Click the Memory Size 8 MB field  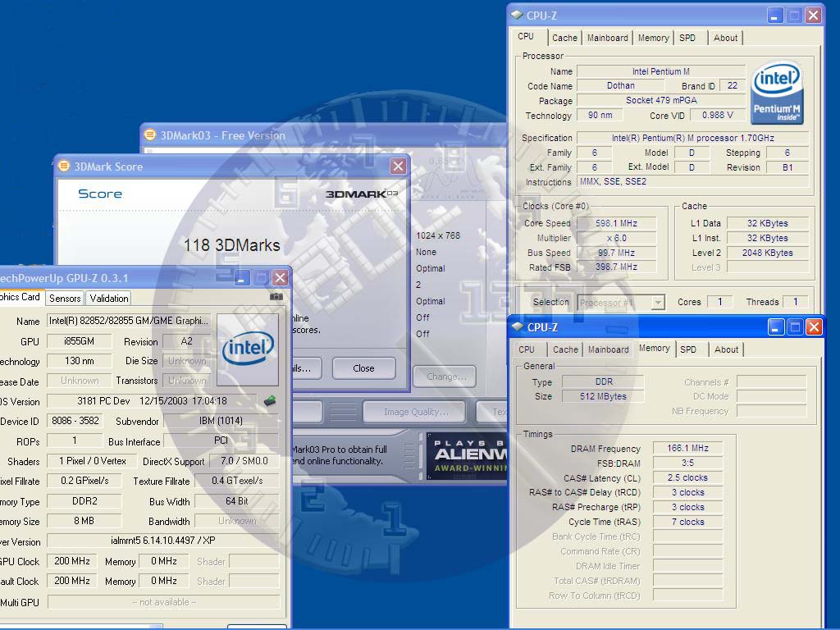(84, 521)
